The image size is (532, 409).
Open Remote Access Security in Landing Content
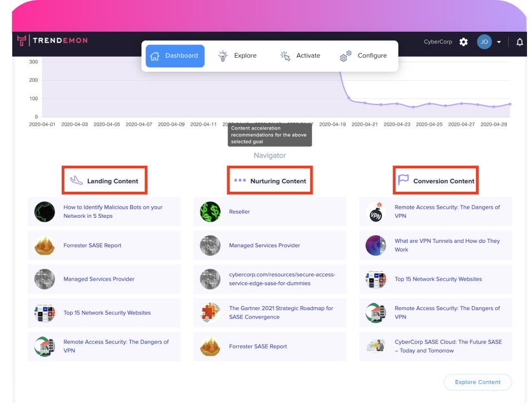tap(116, 346)
